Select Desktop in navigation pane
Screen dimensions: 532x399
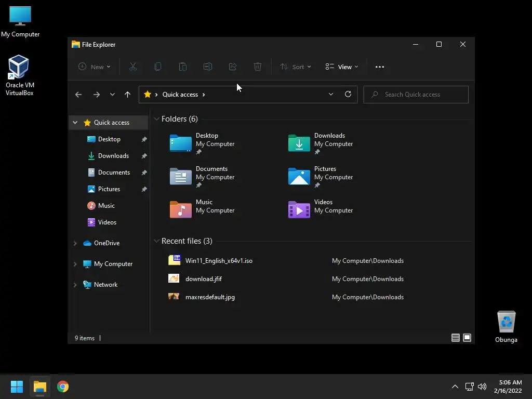[109, 139]
